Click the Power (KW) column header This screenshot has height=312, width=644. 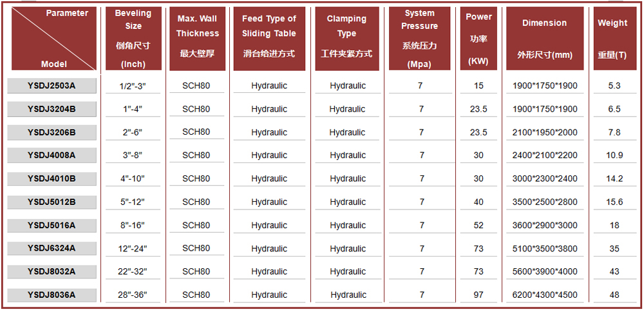pyautogui.click(x=478, y=38)
